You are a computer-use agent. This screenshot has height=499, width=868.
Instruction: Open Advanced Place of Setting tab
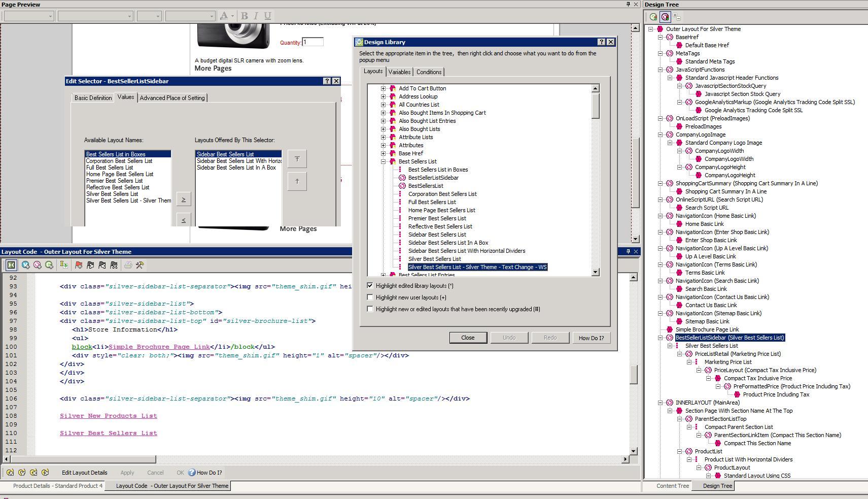pyautogui.click(x=172, y=98)
